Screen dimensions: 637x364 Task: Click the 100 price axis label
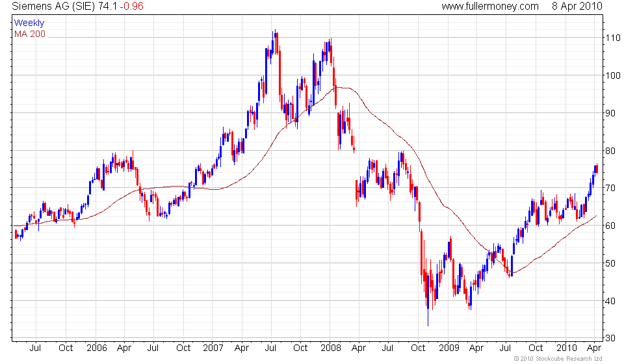coord(613,75)
